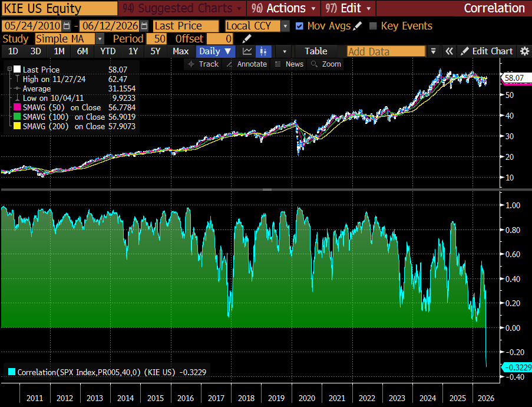
Task: Select the line chart type icon
Action: 247,51
